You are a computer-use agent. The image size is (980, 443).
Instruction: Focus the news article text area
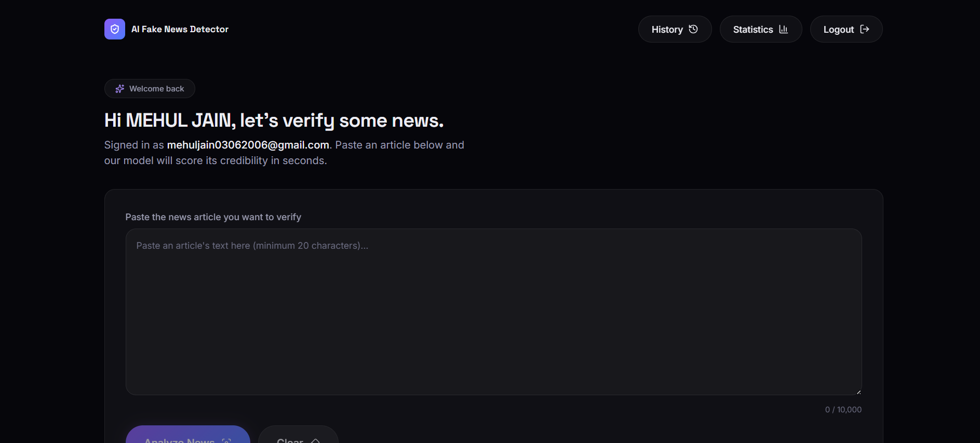pyautogui.click(x=493, y=312)
